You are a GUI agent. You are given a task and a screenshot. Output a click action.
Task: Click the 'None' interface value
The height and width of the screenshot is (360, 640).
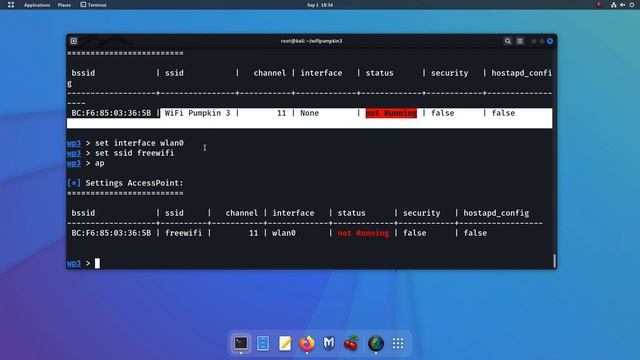pyautogui.click(x=309, y=113)
